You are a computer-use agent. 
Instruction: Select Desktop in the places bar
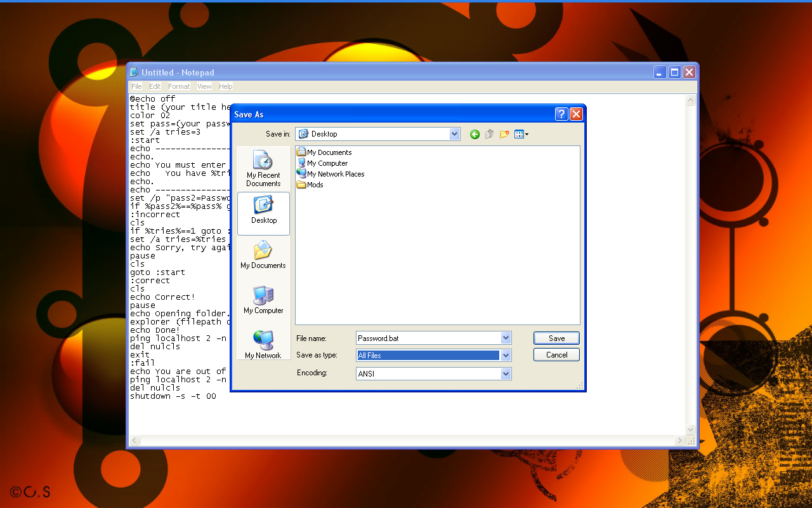[x=263, y=213]
